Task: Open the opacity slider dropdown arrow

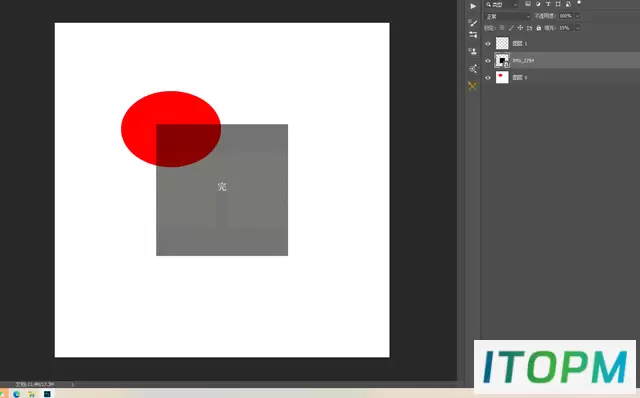Action: coord(577,16)
